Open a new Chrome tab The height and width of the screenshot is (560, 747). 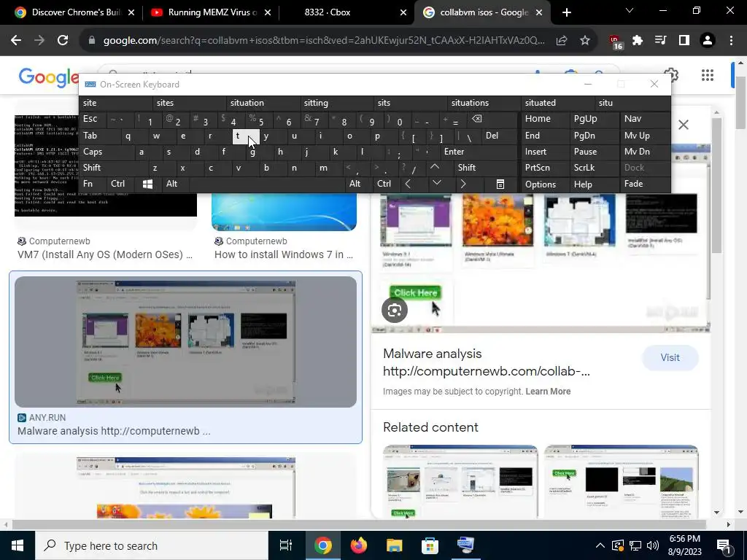pyautogui.click(x=566, y=12)
